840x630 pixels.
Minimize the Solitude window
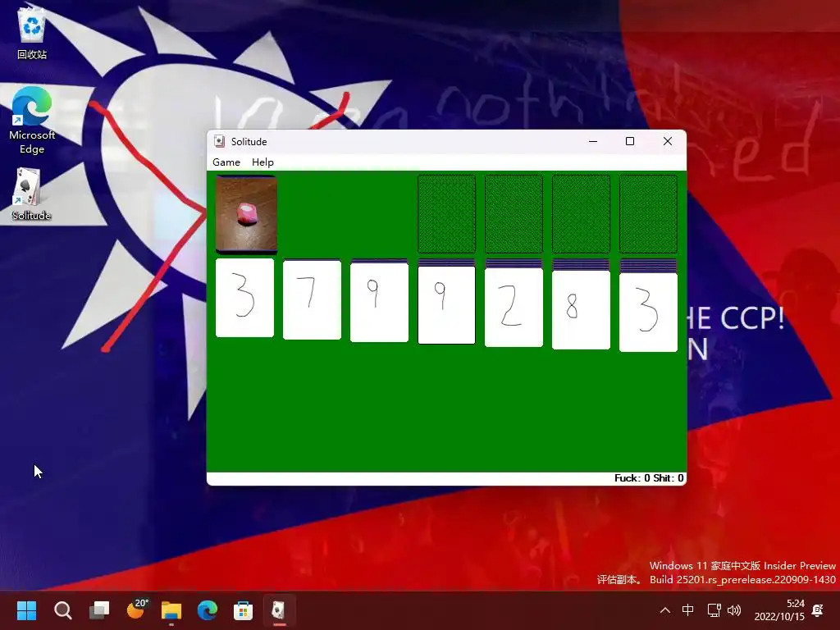click(593, 141)
